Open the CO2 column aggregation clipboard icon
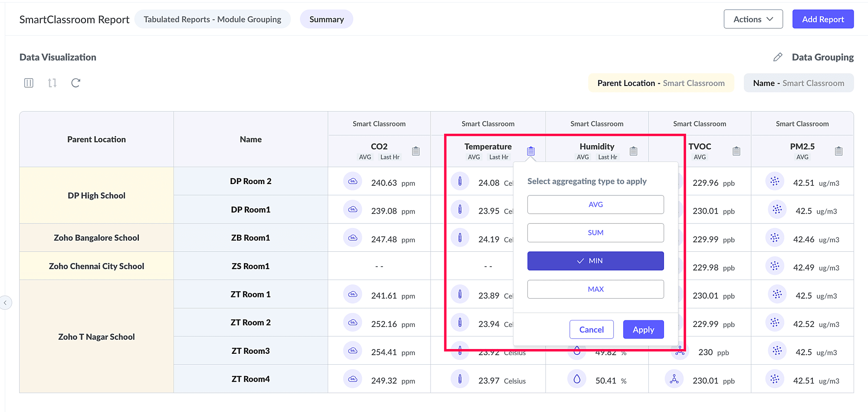Viewport: 868px width, 412px height. (x=416, y=151)
